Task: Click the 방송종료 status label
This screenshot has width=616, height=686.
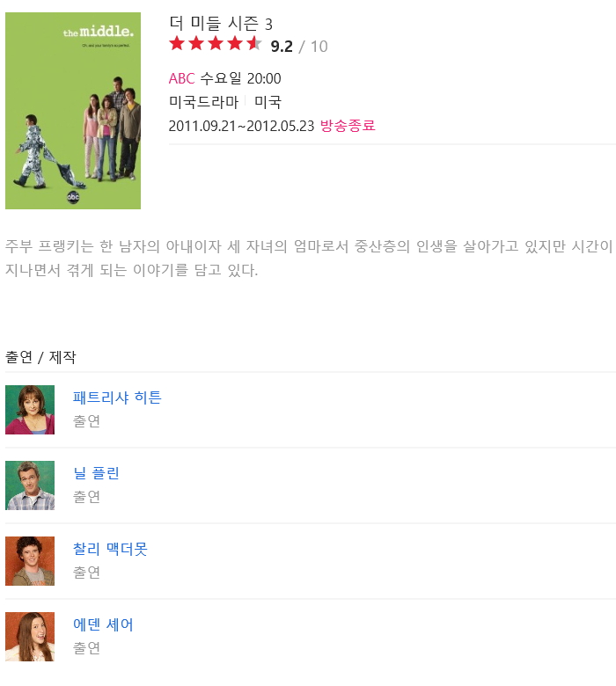Action: (x=348, y=126)
